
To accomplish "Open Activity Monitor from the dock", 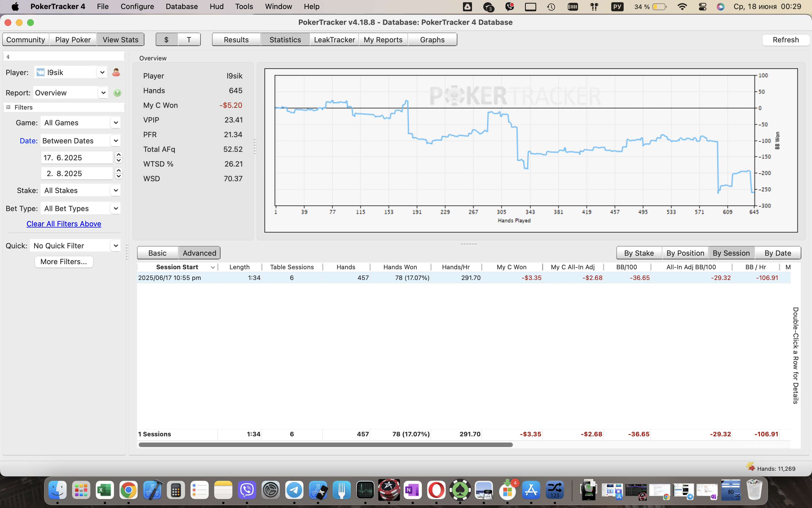I will coord(365,490).
